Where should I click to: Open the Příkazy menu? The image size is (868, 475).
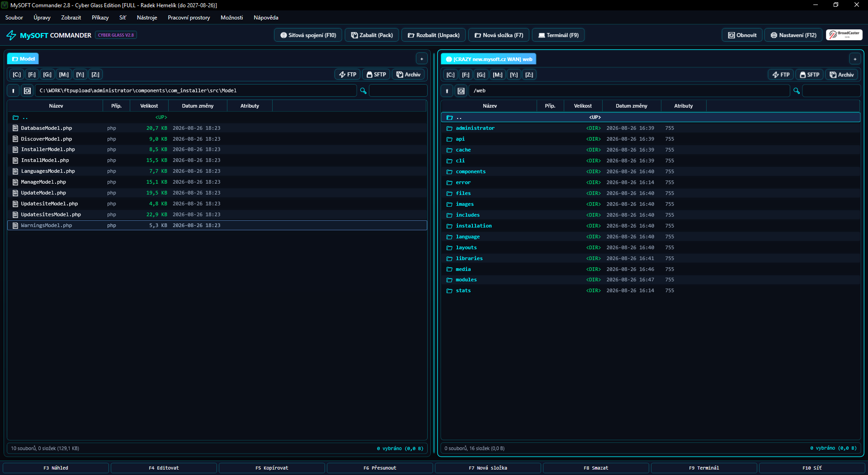pyautogui.click(x=100, y=18)
